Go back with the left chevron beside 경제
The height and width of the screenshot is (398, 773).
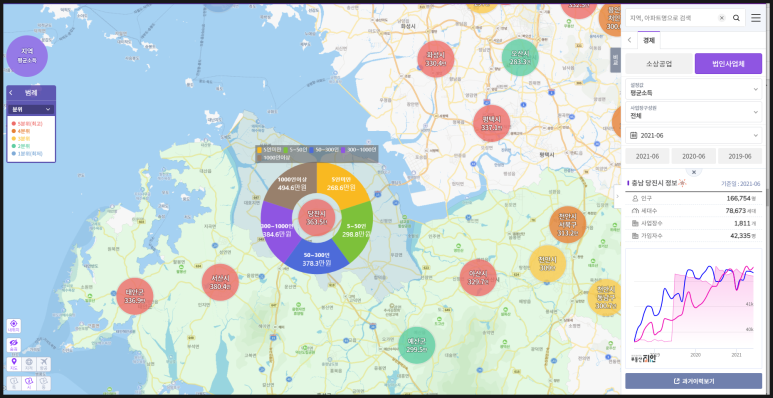[x=630, y=40]
